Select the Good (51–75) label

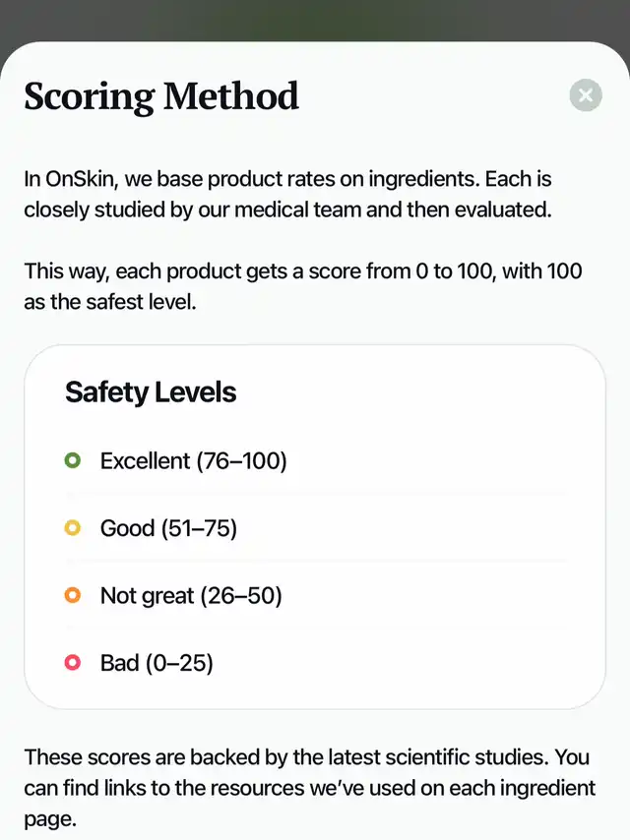pyautogui.click(x=168, y=528)
